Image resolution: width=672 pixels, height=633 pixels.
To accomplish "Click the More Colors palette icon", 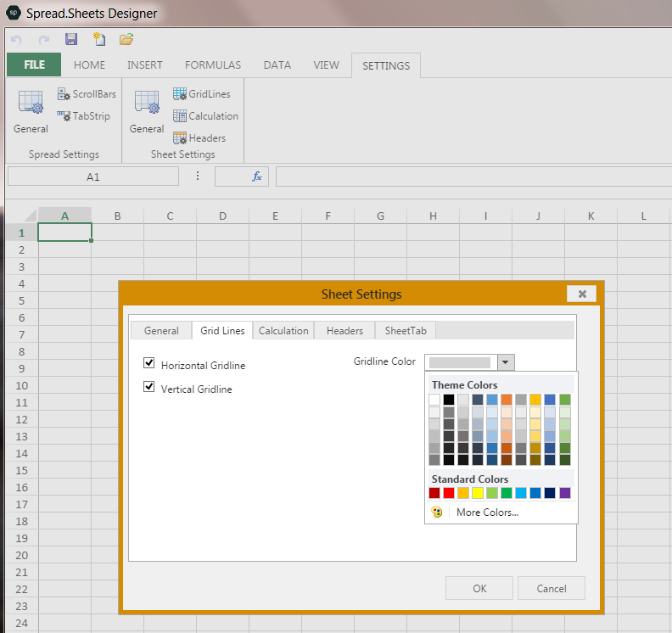I will pyautogui.click(x=437, y=513).
